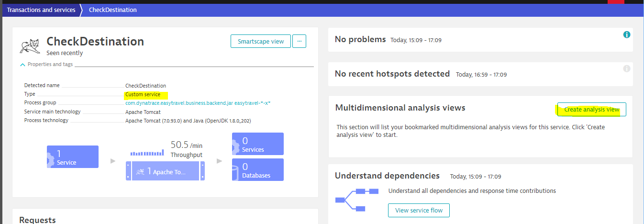Click the service flow diagram icon
Image resolution: width=644 pixels, height=224 pixels.
tap(357, 200)
